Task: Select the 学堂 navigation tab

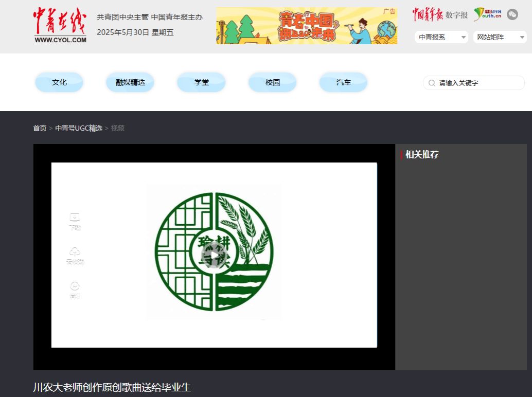Action: click(x=201, y=82)
